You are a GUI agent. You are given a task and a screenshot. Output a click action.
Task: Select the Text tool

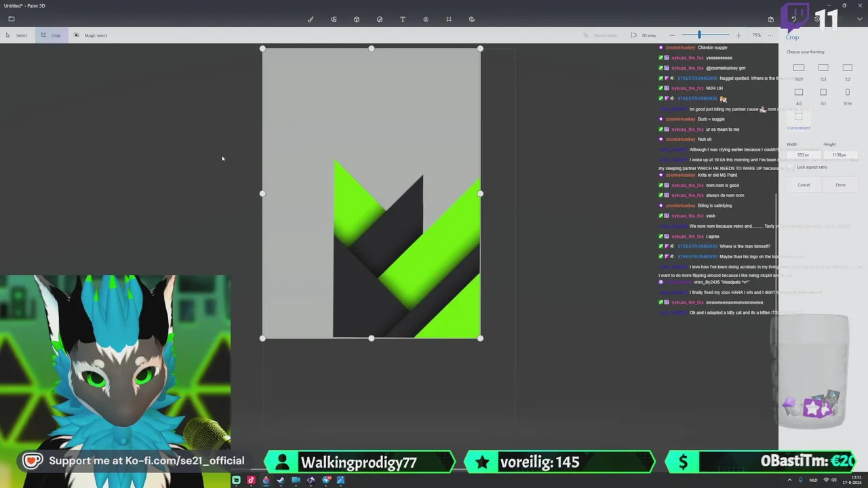pos(403,19)
